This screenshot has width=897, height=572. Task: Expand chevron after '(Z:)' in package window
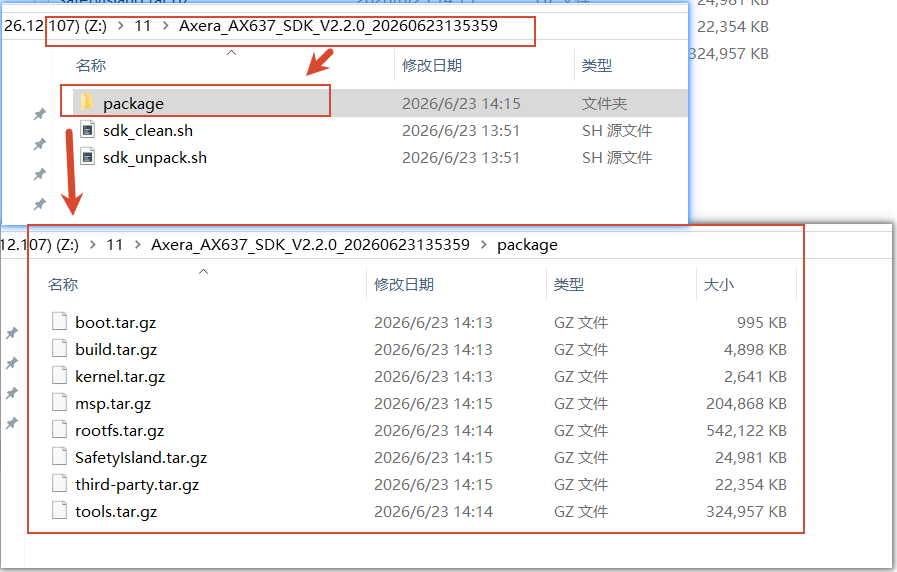pos(93,245)
